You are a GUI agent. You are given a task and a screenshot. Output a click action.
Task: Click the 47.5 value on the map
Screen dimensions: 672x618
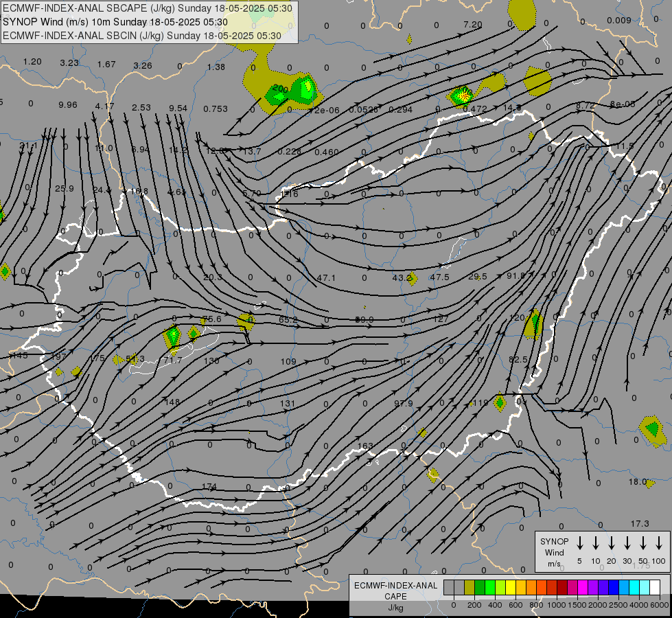click(x=440, y=277)
